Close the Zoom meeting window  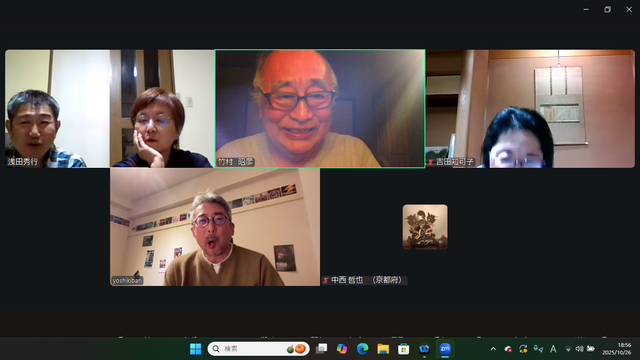tap(629, 9)
